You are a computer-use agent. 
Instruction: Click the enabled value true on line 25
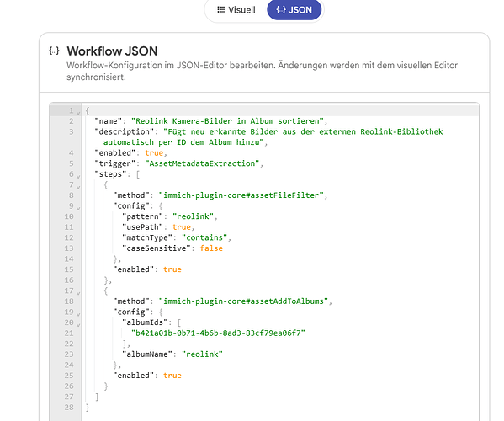172,376
